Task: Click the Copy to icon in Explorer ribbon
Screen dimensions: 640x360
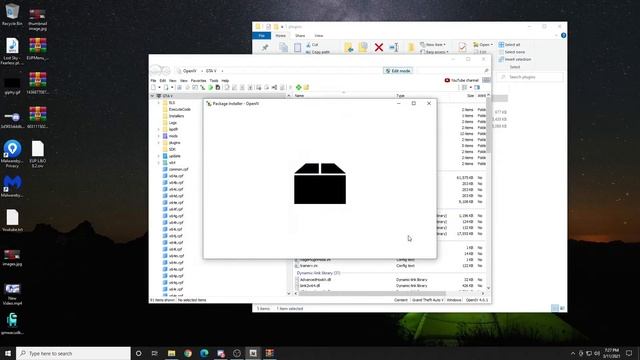Action: (363, 47)
